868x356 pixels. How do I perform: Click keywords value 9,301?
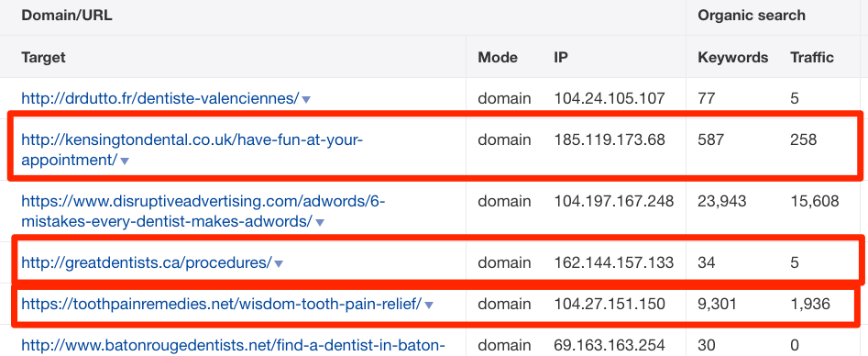[x=718, y=304]
